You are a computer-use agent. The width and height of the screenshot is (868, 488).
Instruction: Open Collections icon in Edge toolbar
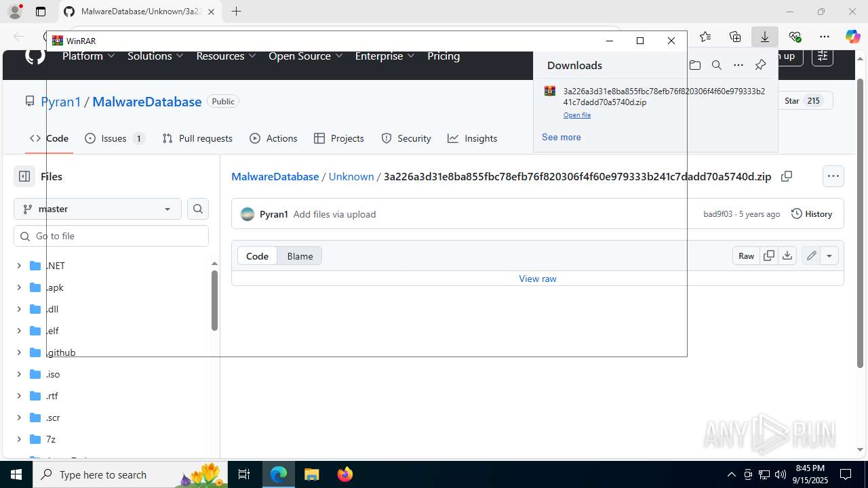click(x=735, y=37)
